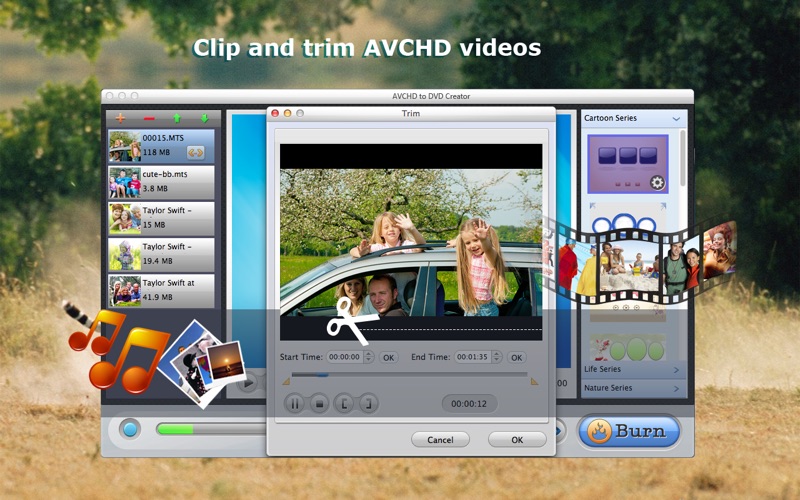Image resolution: width=800 pixels, height=500 pixels.
Task: Click the right trim end marker triangle
Action: click(534, 381)
